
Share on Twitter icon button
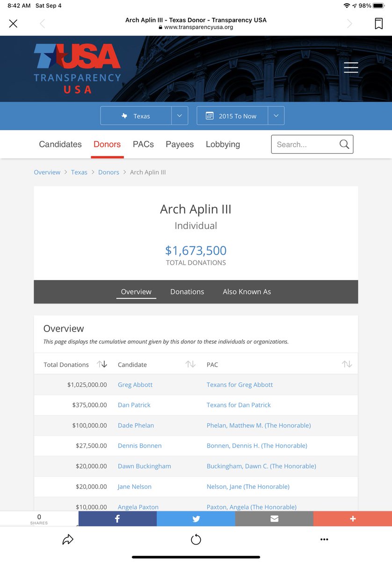click(196, 518)
